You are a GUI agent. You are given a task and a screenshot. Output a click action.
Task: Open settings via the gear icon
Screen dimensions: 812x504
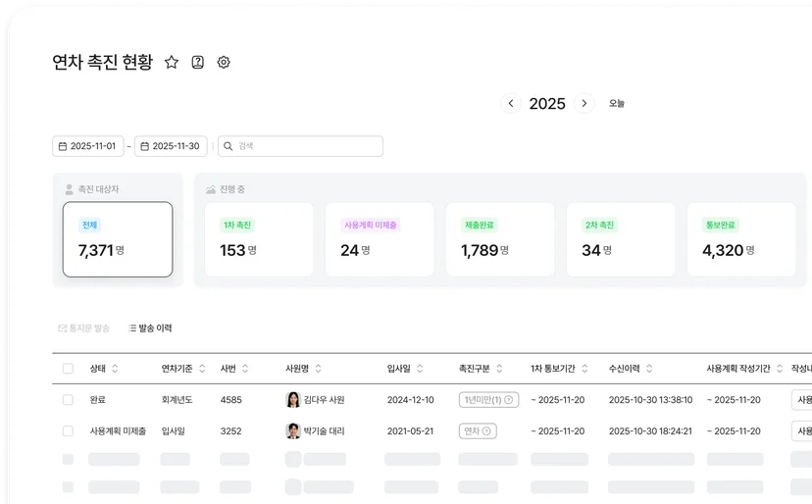pos(224,62)
